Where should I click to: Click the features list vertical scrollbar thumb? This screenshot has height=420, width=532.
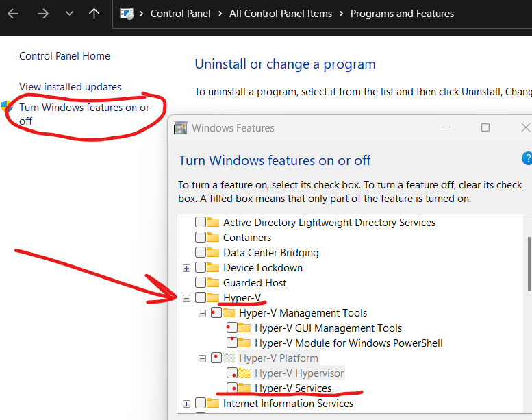(529, 264)
